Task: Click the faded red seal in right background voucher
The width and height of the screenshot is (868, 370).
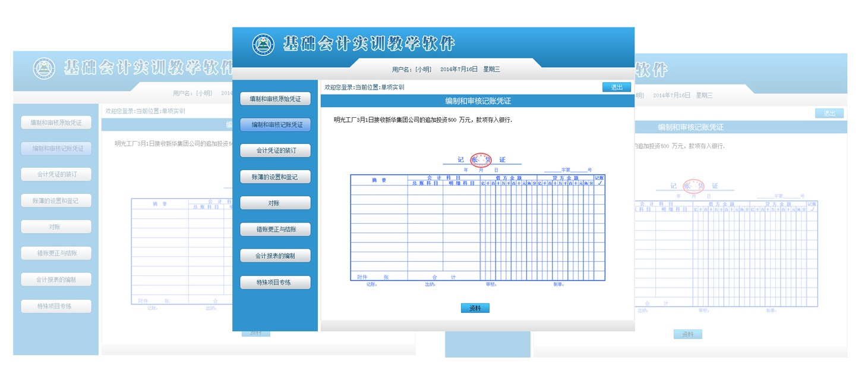Action: tap(693, 186)
